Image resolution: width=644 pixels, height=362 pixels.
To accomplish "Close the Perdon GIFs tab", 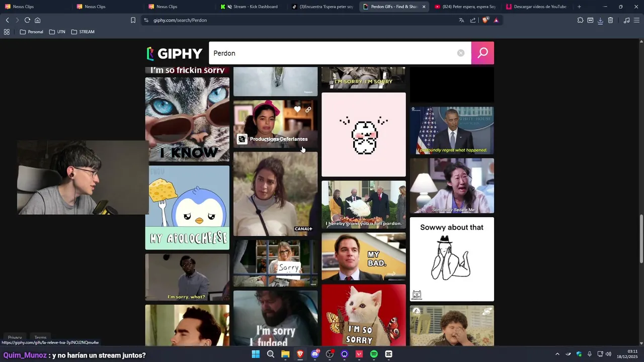I will point(424,7).
